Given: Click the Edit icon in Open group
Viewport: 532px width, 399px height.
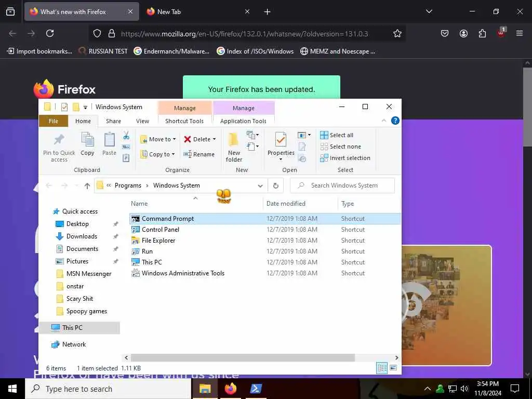Looking at the screenshot, I should click(302, 147).
